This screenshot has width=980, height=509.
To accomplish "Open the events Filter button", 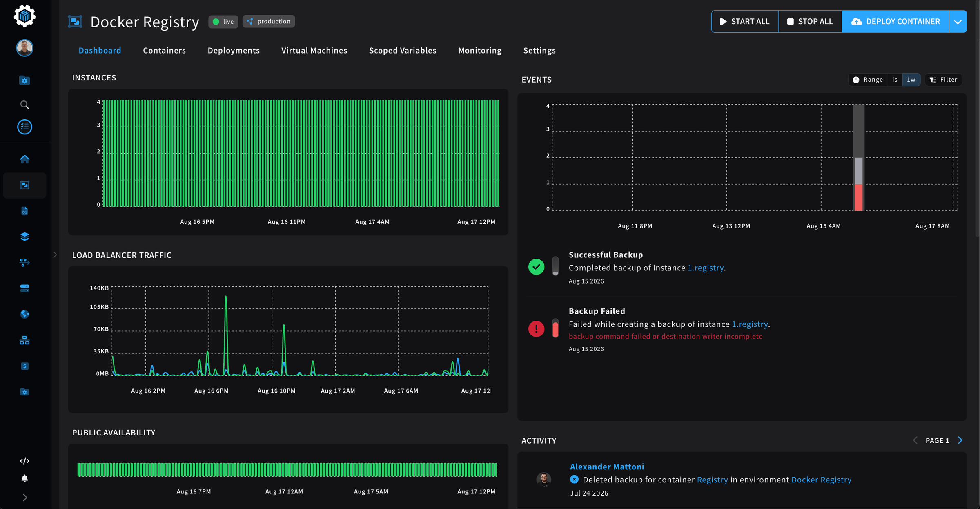I will (944, 80).
